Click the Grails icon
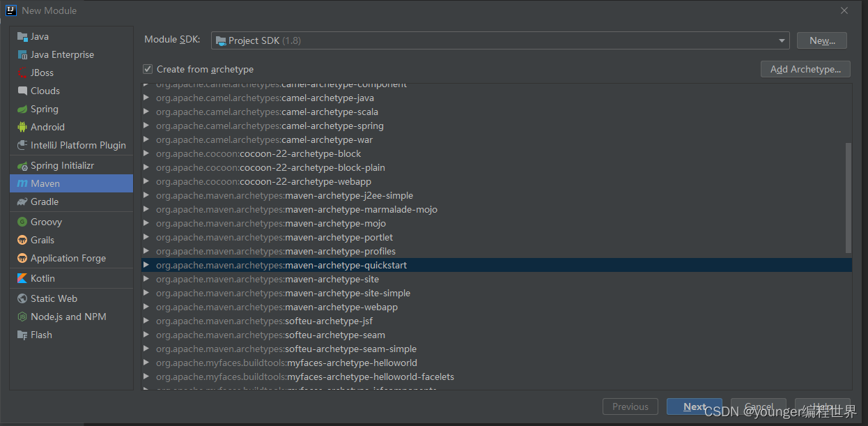 tap(22, 240)
